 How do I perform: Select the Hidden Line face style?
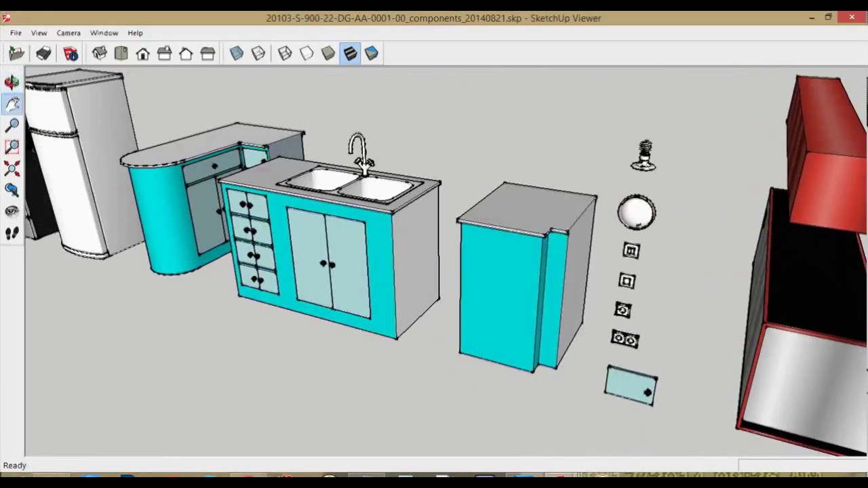(x=307, y=54)
